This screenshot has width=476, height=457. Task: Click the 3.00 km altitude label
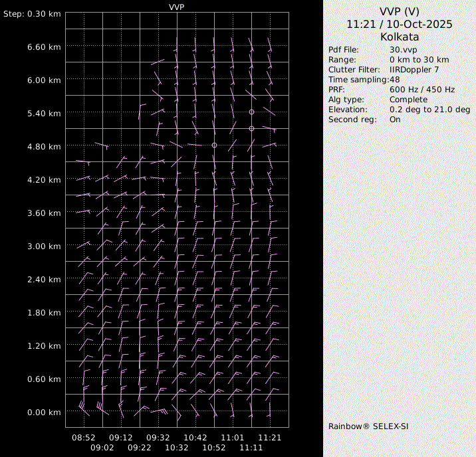[45, 246]
